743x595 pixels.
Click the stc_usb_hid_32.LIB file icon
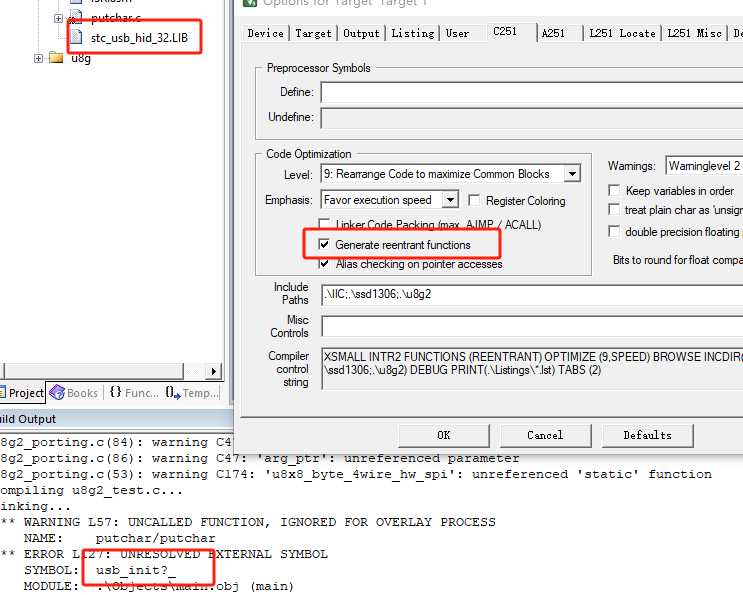tap(76, 37)
